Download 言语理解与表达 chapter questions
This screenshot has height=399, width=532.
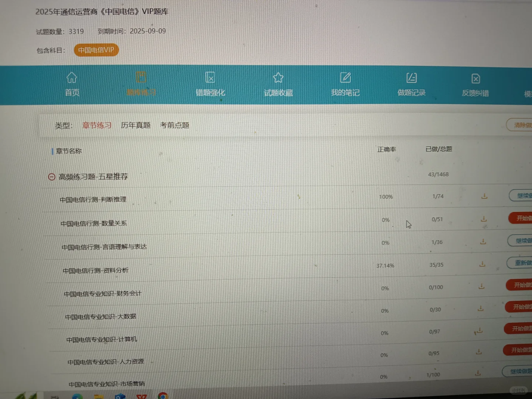click(483, 242)
